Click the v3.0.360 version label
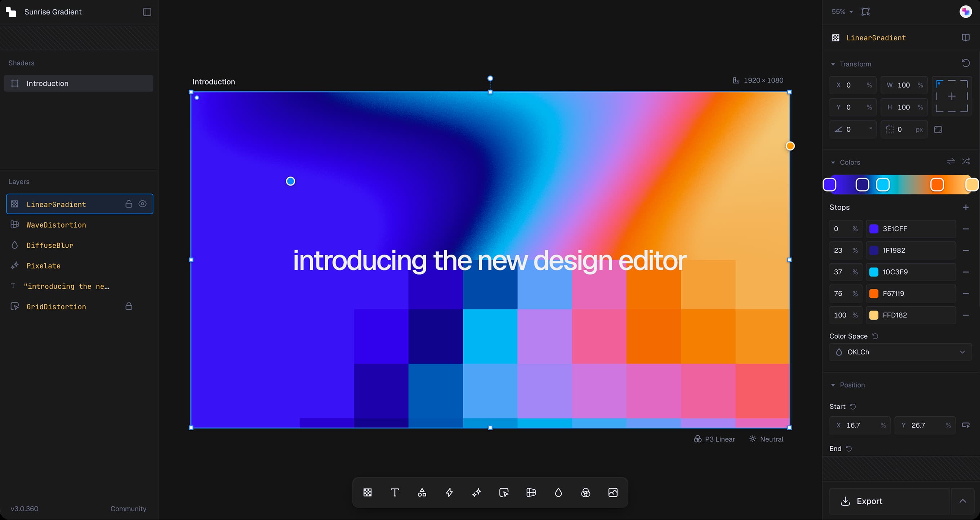This screenshot has height=520, width=980. point(24,508)
